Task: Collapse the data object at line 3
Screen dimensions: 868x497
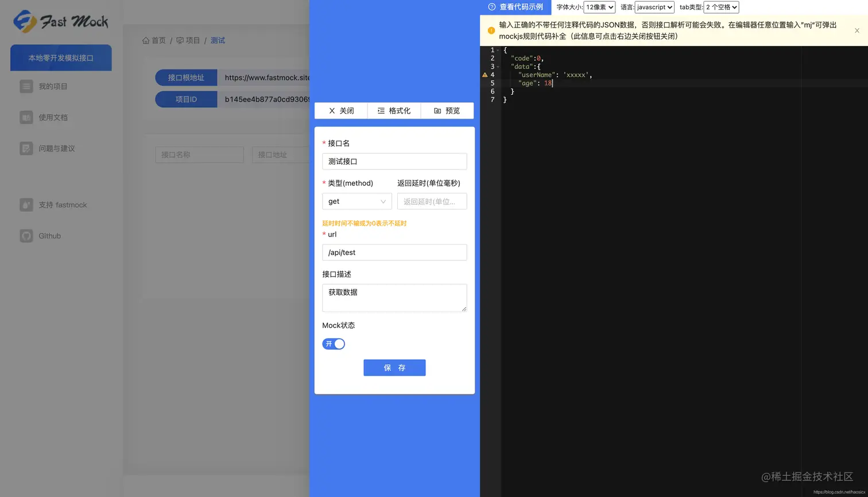Action: pyautogui.click(x=498, y=66)
